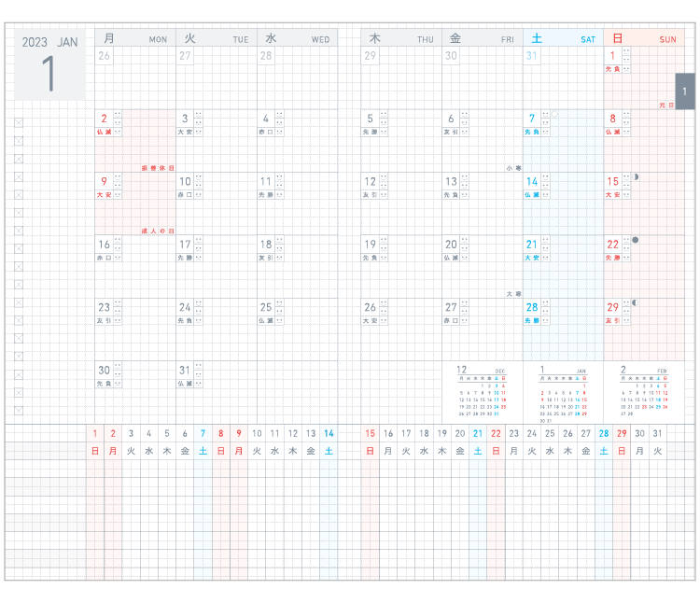Check the bottommost box in left checklist column
This screenshot has width=700, height=603.
19,410
